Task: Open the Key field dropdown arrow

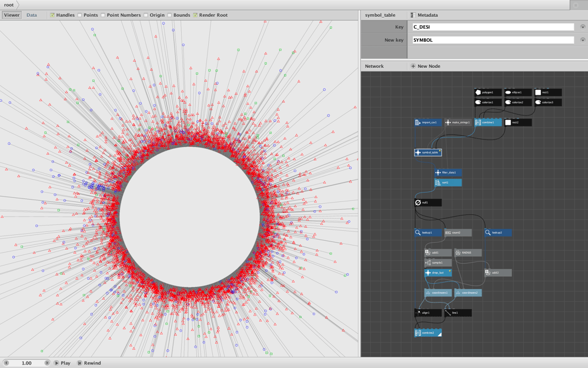Action: [x=582, y=27]
